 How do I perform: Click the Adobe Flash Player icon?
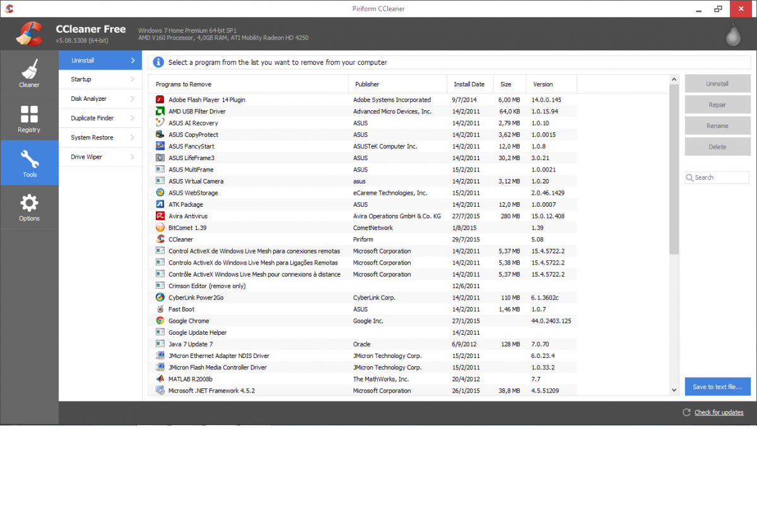(160, 100)
